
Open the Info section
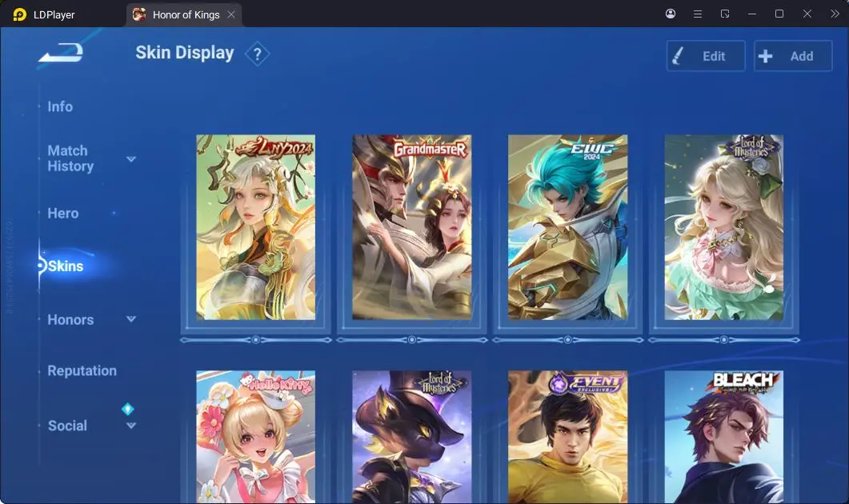coord(60,106)
